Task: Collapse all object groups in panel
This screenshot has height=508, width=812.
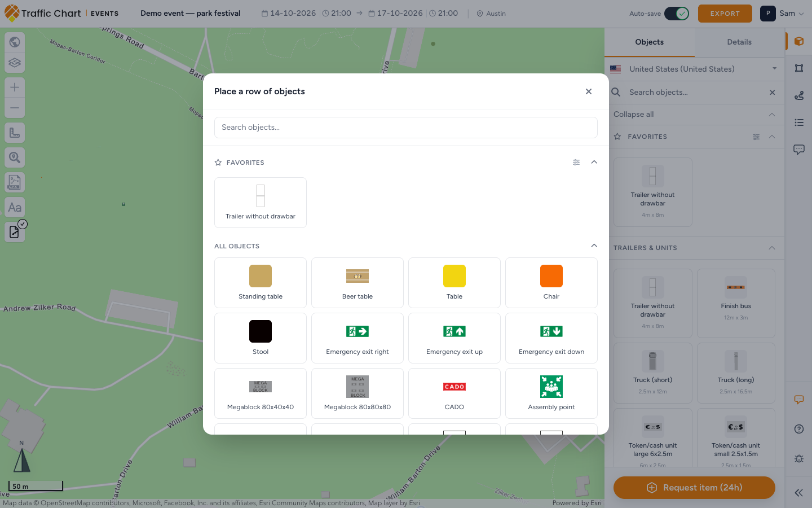Action: click(695, 114)
